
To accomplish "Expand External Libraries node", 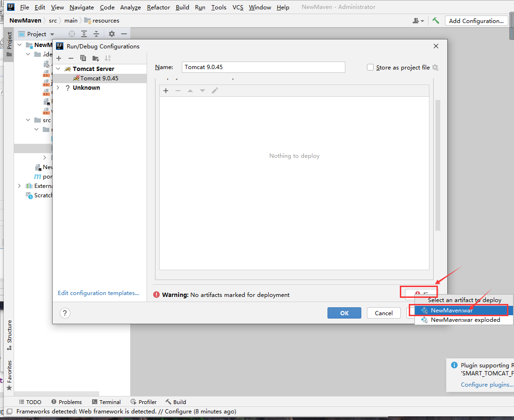I will pyautogui.click(x=20, y=186).
